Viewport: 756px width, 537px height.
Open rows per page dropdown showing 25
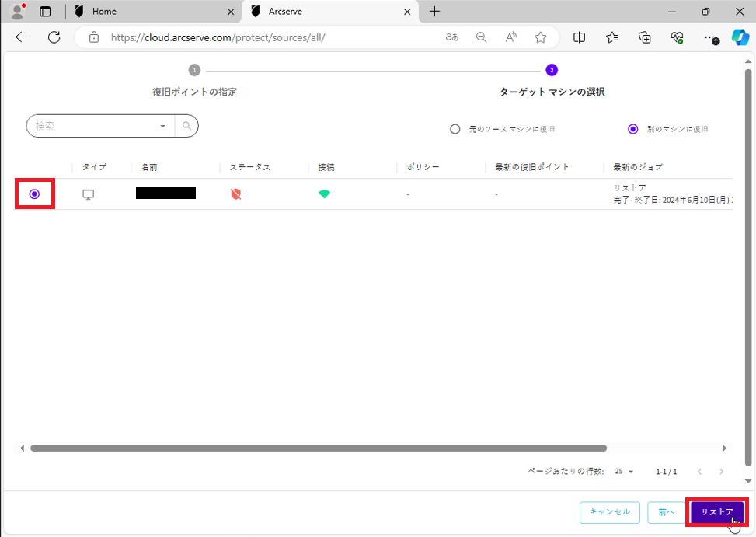click(x=624, y=472)
